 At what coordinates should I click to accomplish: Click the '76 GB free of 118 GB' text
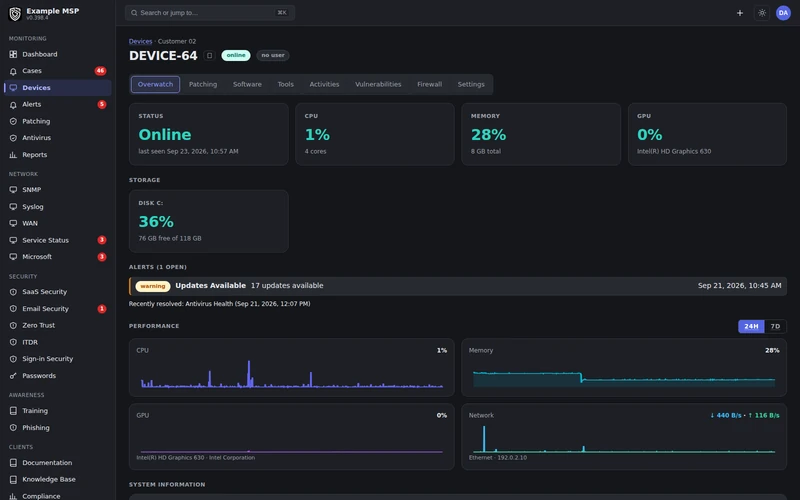(x=170, y=239)
